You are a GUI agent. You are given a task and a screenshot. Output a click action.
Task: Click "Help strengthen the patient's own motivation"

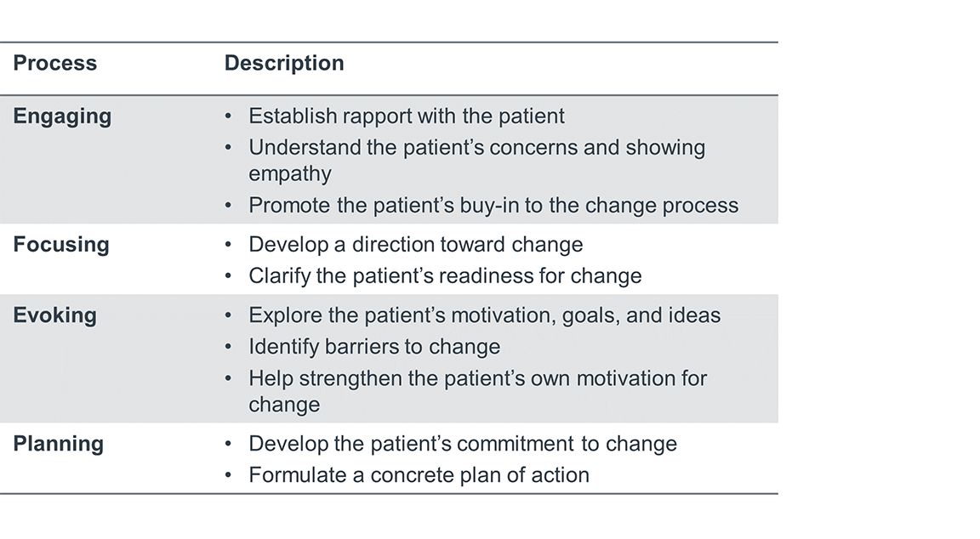(477, 378)
